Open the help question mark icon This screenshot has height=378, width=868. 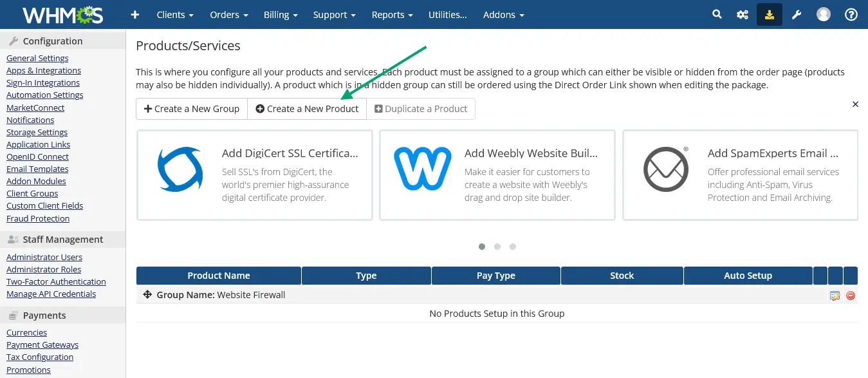pyautogui.click(x=851, y=14)
